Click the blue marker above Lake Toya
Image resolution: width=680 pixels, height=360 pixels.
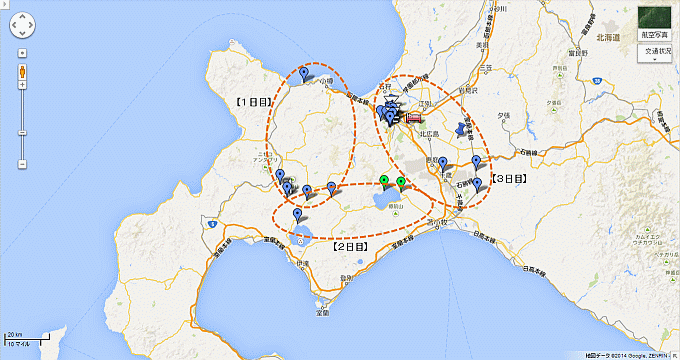click(x=298, y=216)
